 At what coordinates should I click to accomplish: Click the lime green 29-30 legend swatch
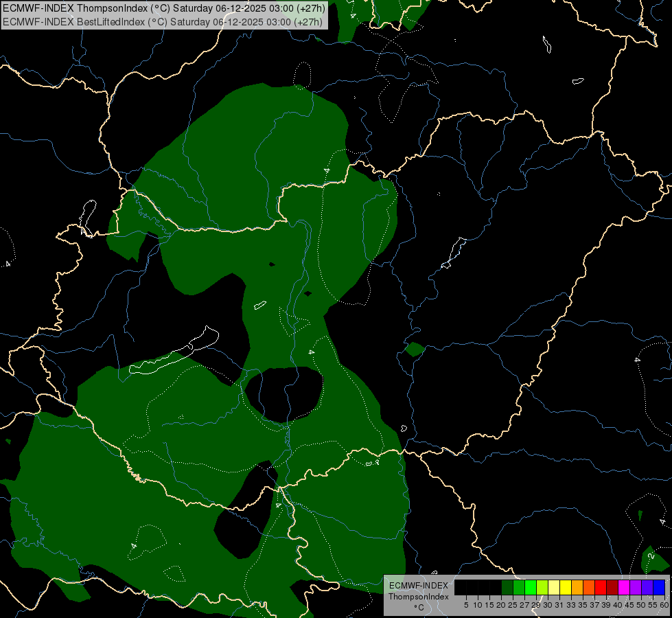click(542, 587)
